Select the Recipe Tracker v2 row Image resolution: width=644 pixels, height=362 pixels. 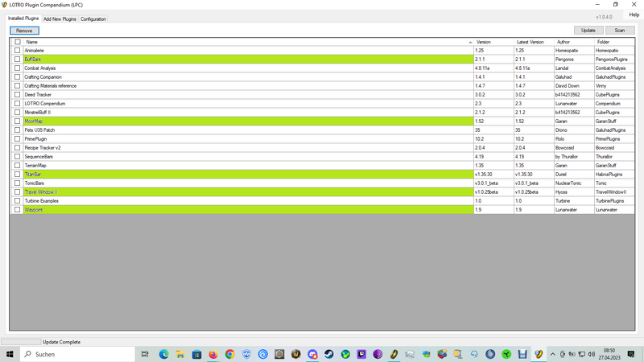(323, 148)
